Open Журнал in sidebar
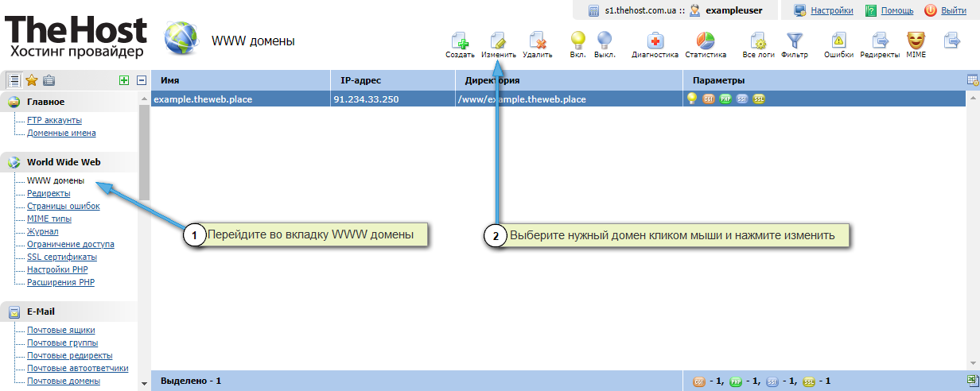 42,231
